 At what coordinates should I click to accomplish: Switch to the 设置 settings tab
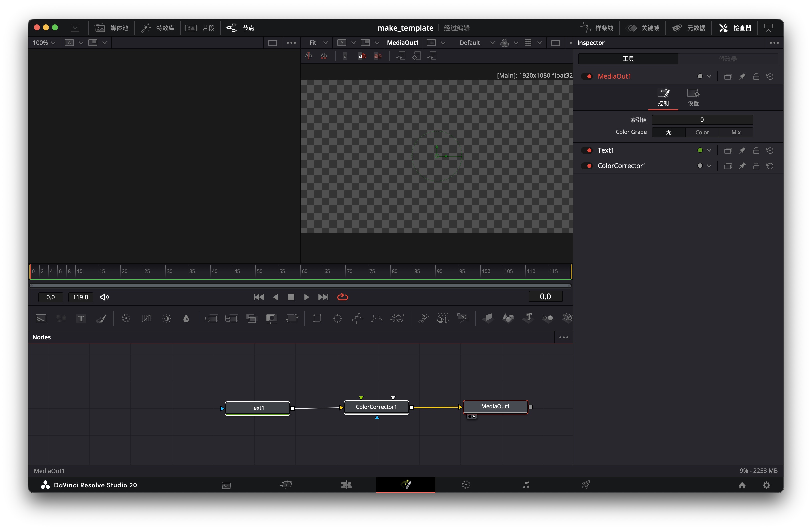point(693,97)
